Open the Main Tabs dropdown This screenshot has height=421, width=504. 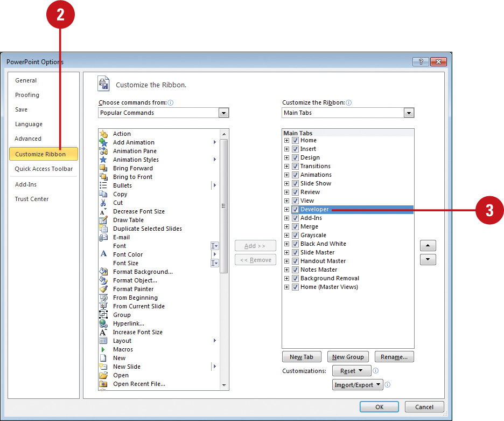point(409,113)
